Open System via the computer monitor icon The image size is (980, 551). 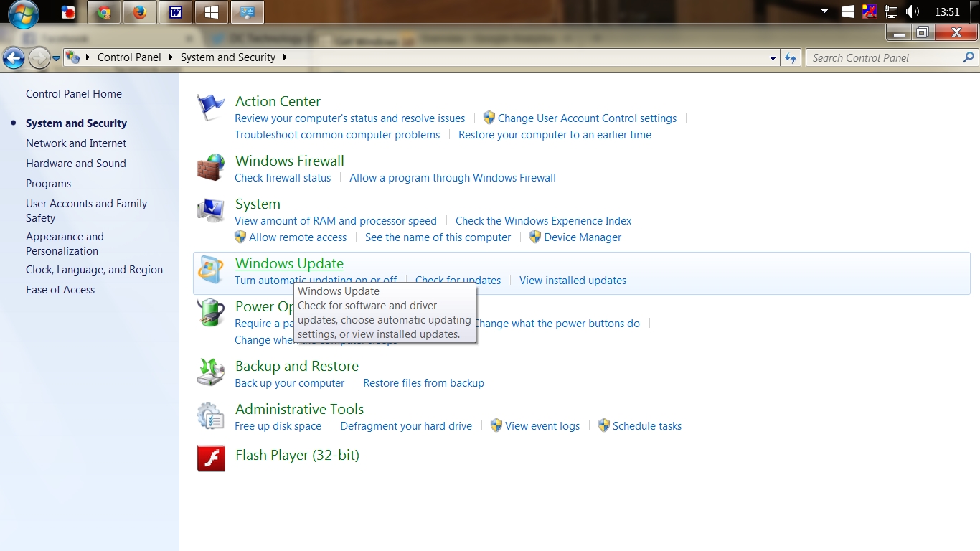210,209
